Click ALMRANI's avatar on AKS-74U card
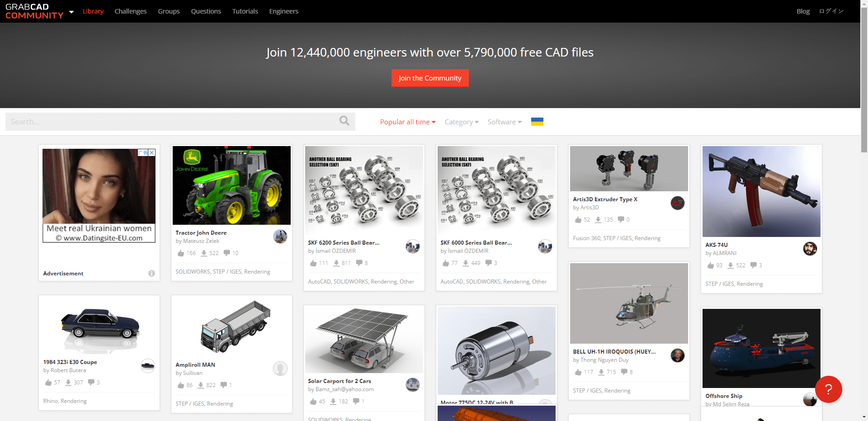The image size is (868, 421). (810, 248)
